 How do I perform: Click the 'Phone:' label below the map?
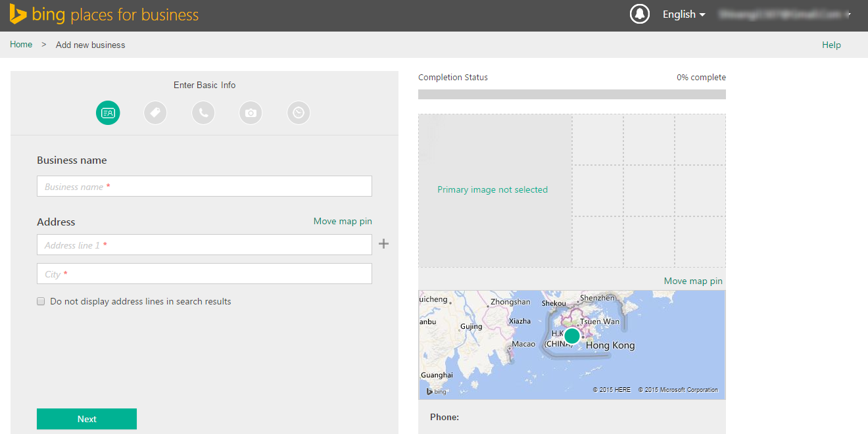tap(445, 417)
